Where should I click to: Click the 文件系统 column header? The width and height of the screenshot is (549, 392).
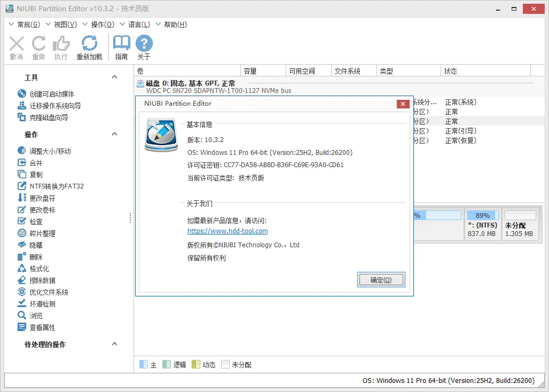(x=354, y=71)
